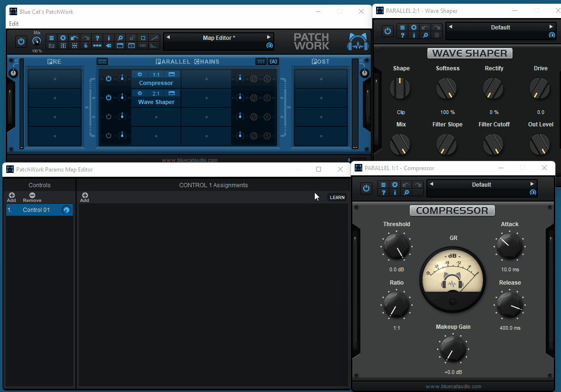Click the Compressor Ratio knob
The image size is (561, 392).
(397, 305)
